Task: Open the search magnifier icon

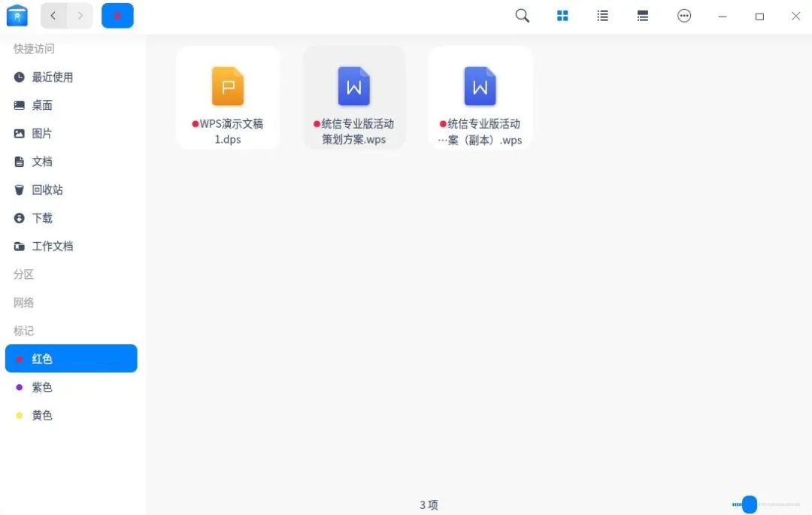Action: (522, 16)
